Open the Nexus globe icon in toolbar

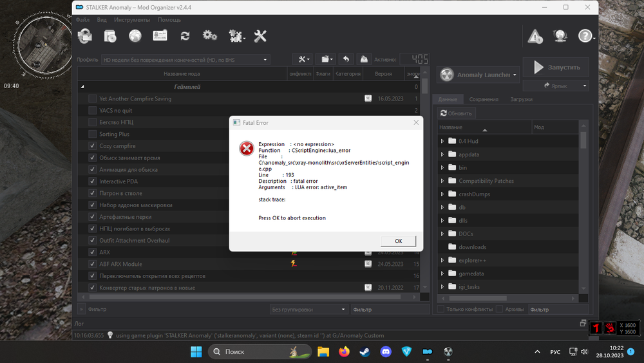(x=135, y=36)
